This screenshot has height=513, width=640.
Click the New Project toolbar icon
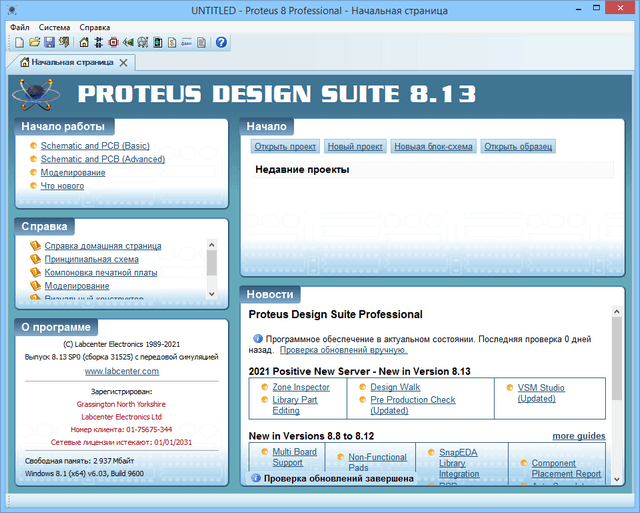point(19,42)
